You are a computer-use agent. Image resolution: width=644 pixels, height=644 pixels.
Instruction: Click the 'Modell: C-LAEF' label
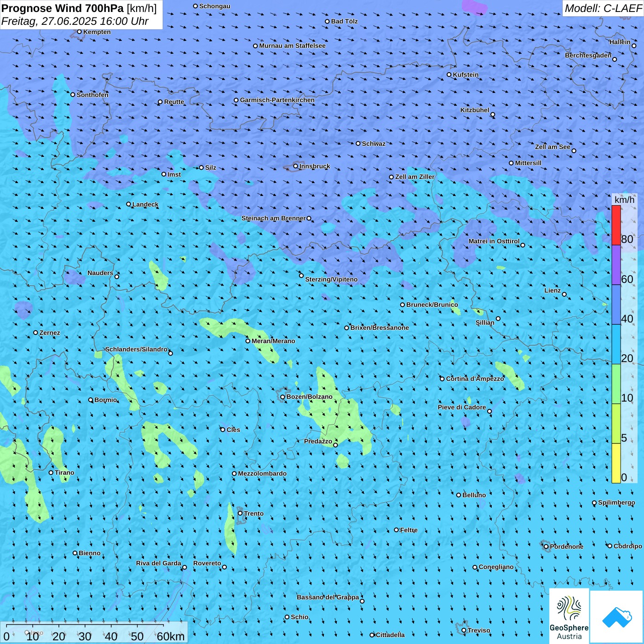[603, 8]
